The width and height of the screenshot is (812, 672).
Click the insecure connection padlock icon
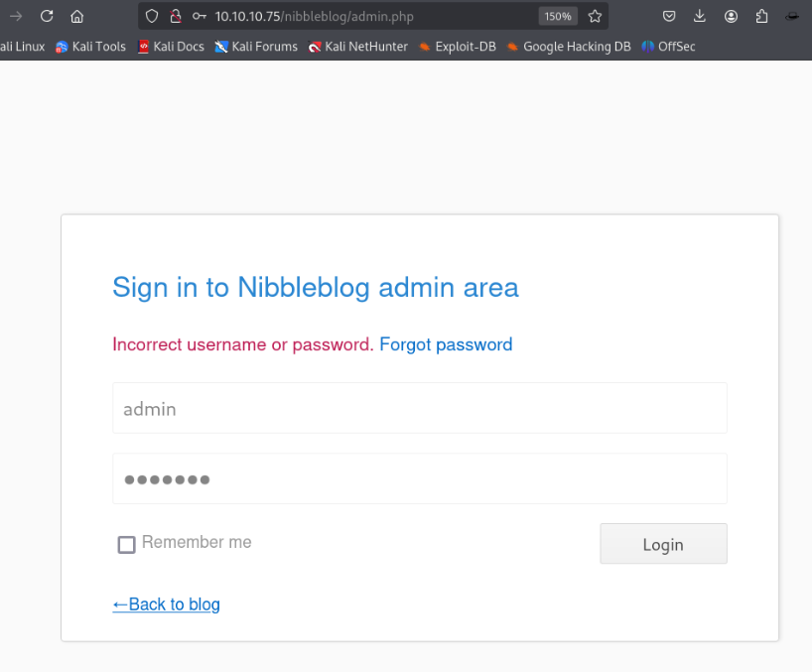coord(176,16)
